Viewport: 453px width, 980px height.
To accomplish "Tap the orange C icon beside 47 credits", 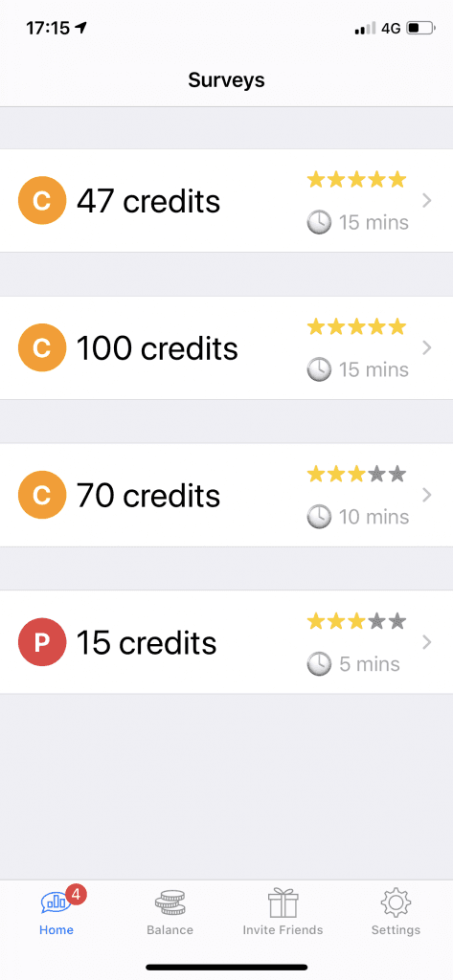I will [x=42, y=201].
